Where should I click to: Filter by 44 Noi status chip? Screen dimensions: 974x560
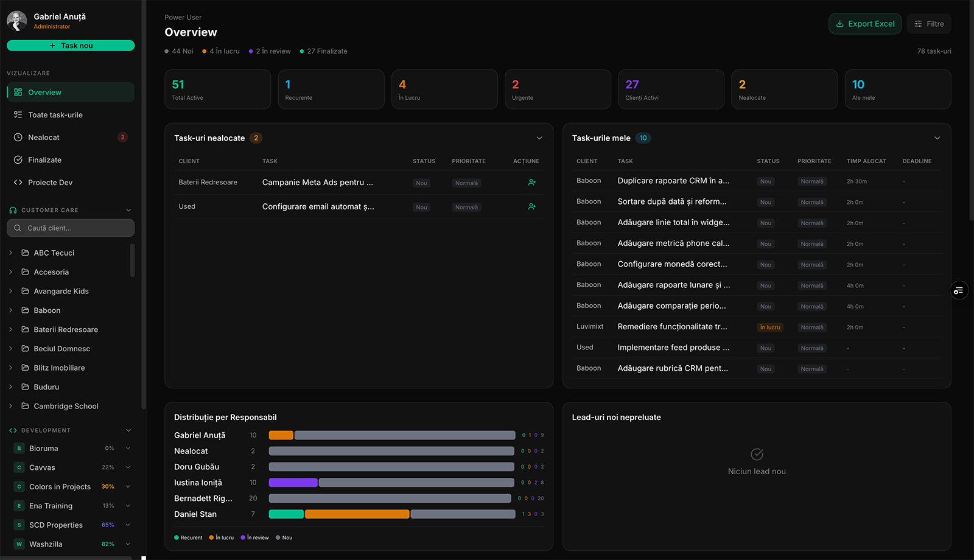coord(179,51)
